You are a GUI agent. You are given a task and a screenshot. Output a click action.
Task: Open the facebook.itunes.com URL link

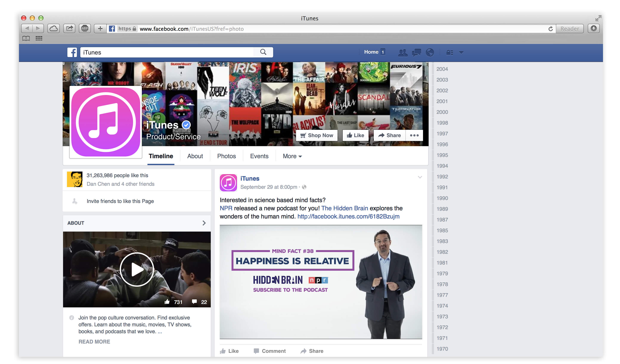coord(348,216)
